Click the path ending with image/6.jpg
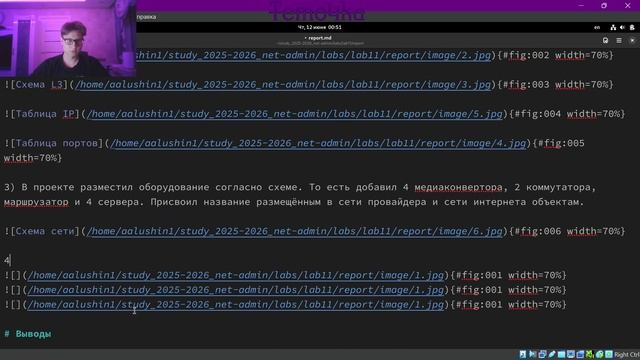640x360 pixels. click(x=294, y=231)
